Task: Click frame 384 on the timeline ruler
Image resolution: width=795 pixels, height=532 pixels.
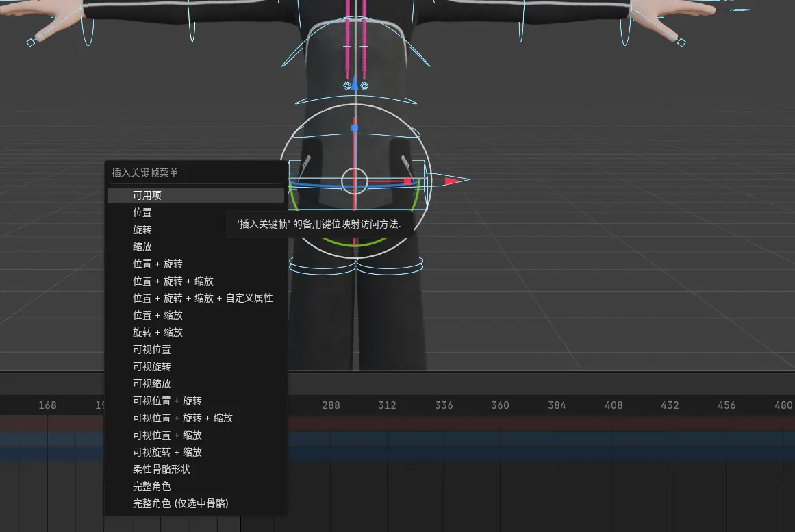Action: (557, 405)
